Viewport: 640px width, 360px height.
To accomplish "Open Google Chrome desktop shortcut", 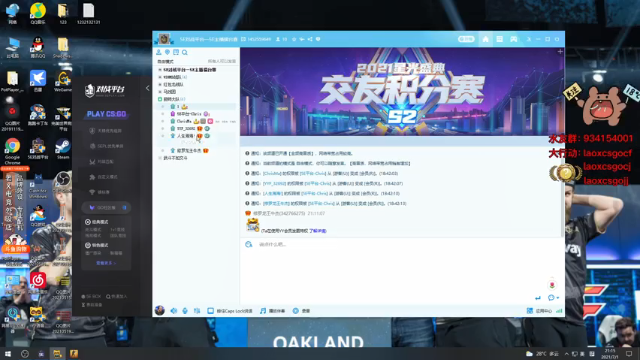I will (12, 149).
